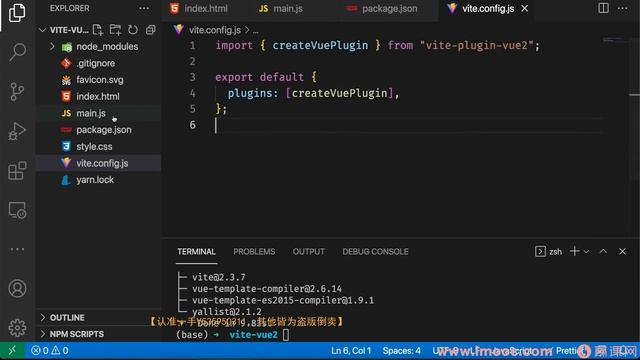Screen dimensions: 640x360
Task: Open the Run and Debug view
Action: pyautogui.click(x=17, y=131)
